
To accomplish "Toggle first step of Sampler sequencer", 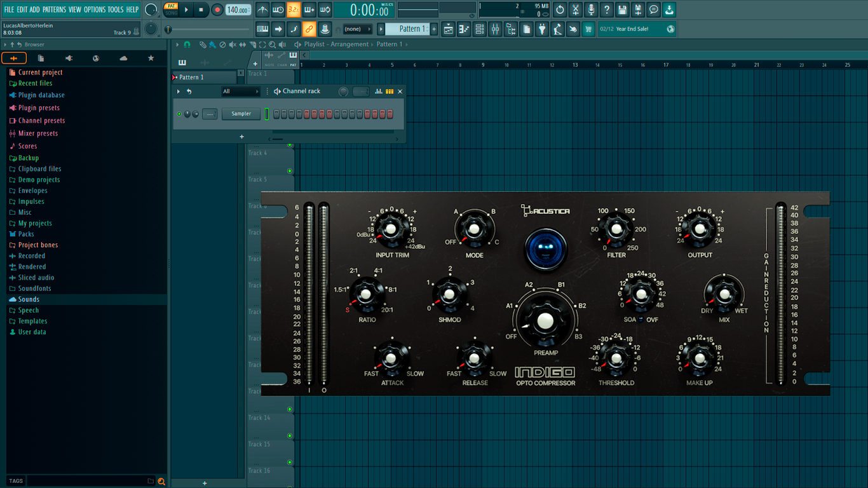I will [276, 114].
